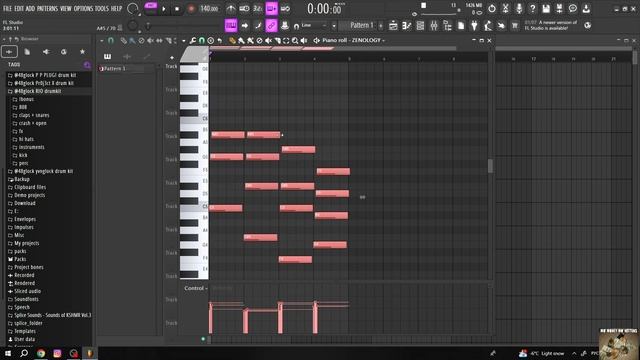This screenshot has height=360, width=640.
Task: Open the claps + snares folder
Action: 34,115
